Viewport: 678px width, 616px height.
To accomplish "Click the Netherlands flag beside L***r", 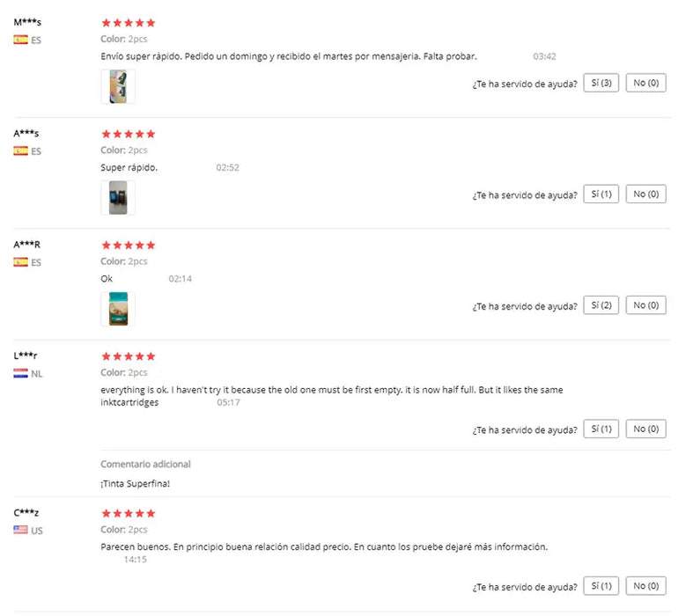I will [x=21, y=373].
